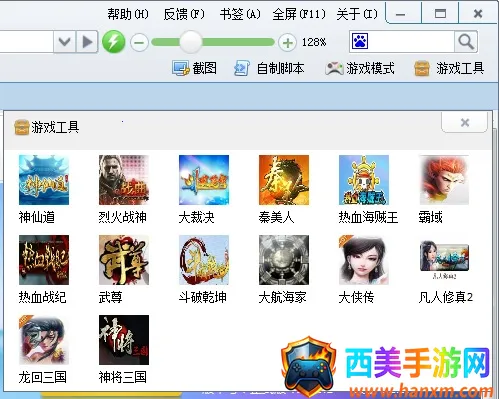Click the 神仙道 label text
499x399 pixels.
(37, 217)
